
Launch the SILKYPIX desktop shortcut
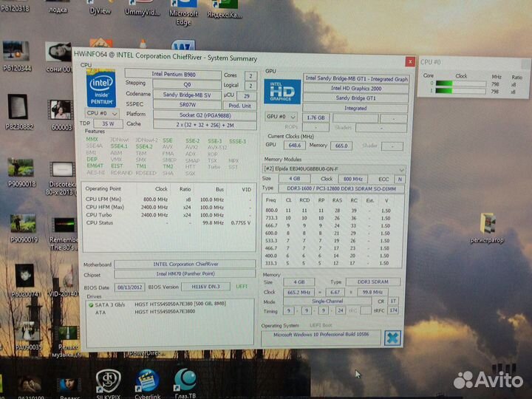click(x=108, y=383)
